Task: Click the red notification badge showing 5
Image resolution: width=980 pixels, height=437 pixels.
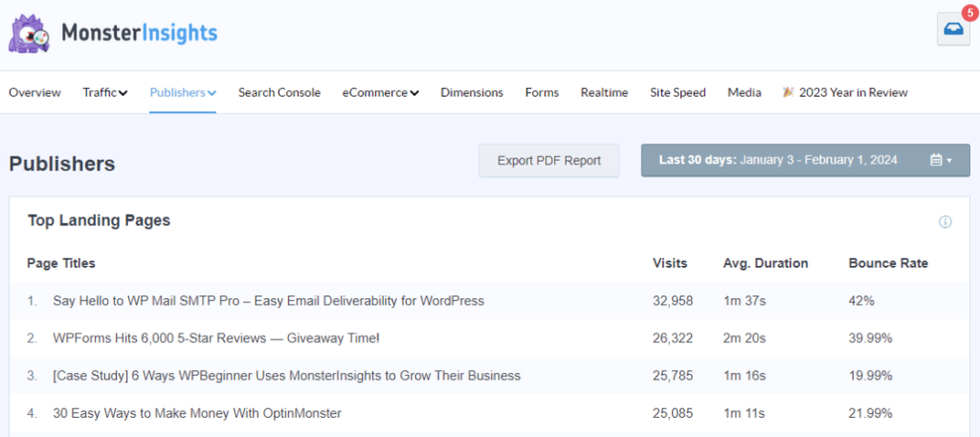Action: tap(967, 13)
